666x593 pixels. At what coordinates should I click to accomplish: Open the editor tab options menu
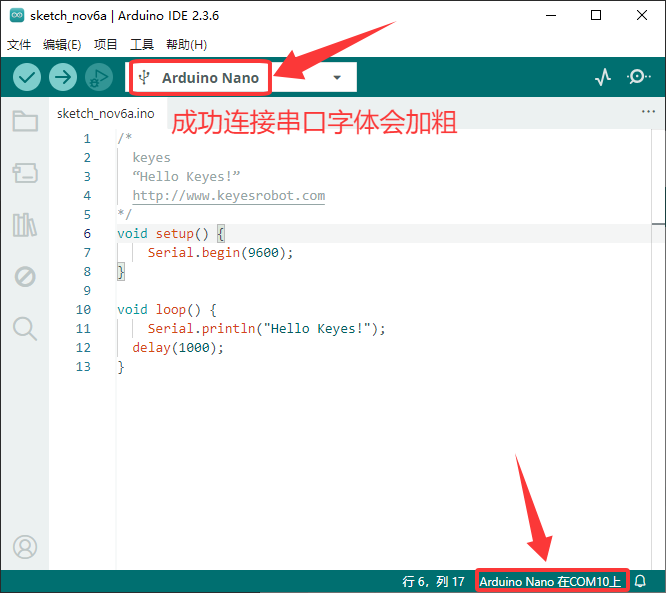[648, 112]
